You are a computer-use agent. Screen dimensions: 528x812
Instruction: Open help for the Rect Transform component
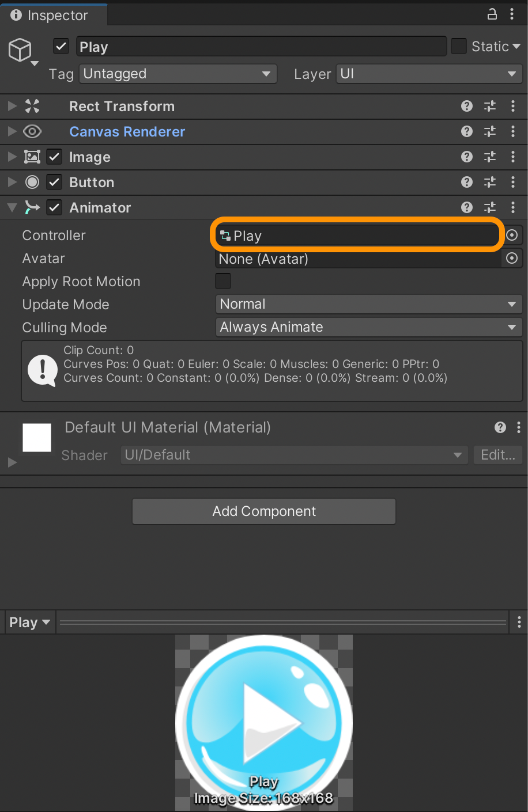click(x=467, y=106)
